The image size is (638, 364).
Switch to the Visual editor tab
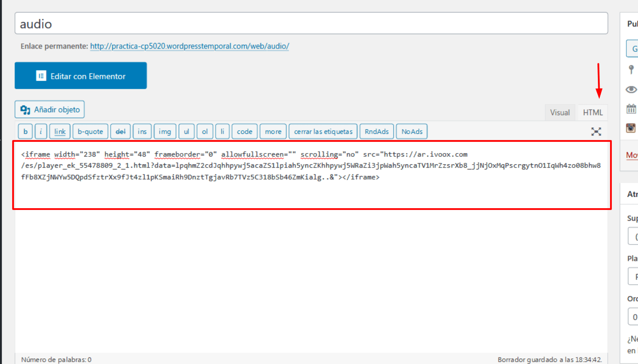point(560,112)
